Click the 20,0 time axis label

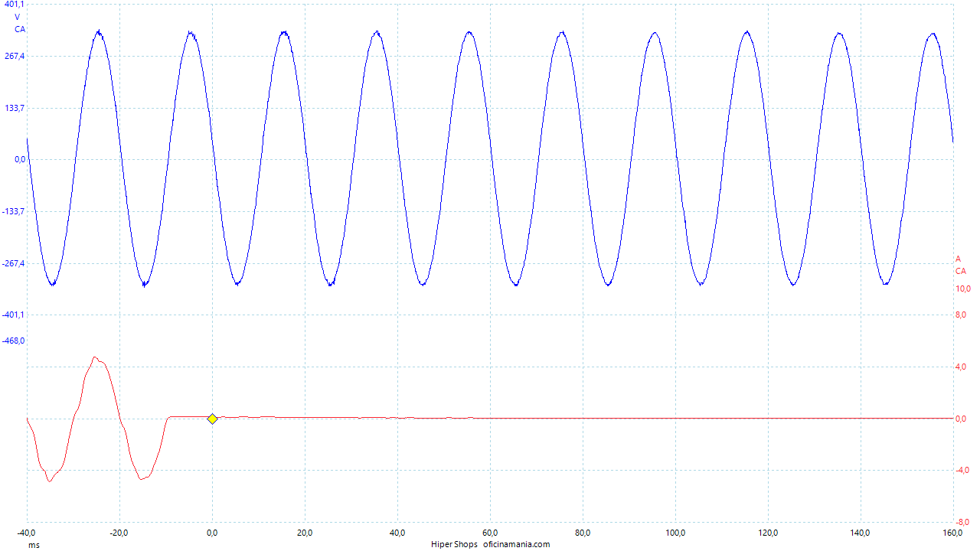(305, 533)
